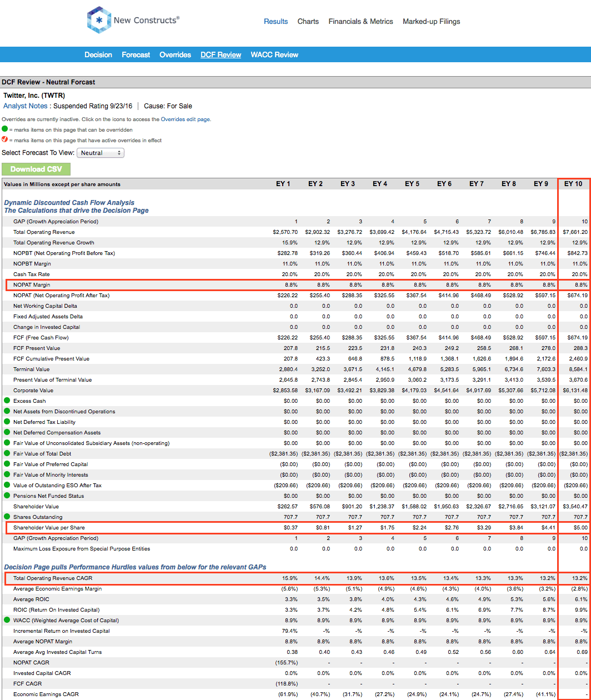Viewport: 591px width, 700px height.
Task: Open override for Fair Value of Minority Interests
Action: point(7,474)
